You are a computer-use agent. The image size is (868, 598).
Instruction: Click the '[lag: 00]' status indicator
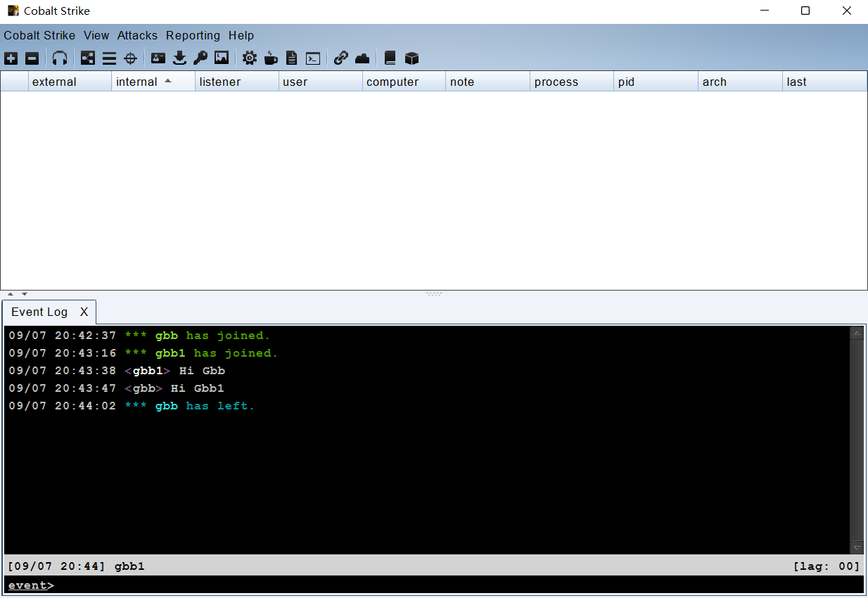coord(826,566)
